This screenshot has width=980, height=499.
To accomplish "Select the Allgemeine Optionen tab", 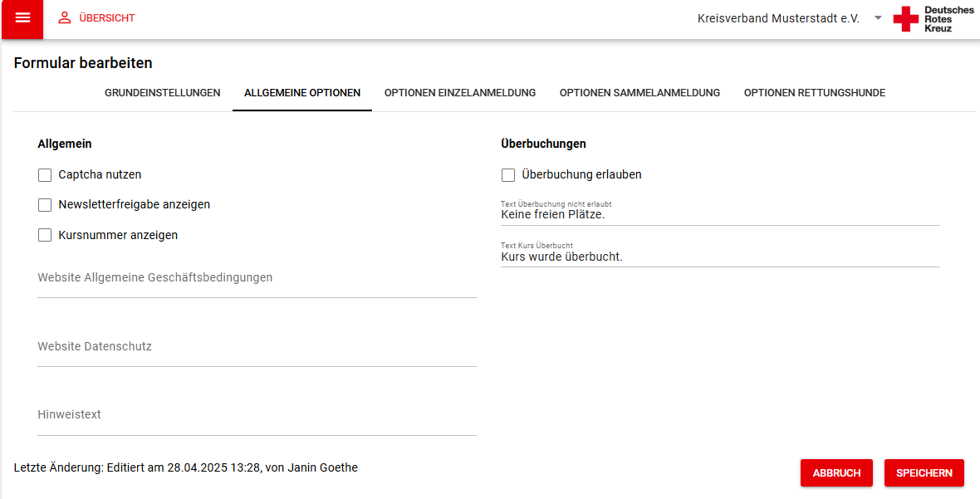I will (x=301, y=93).
